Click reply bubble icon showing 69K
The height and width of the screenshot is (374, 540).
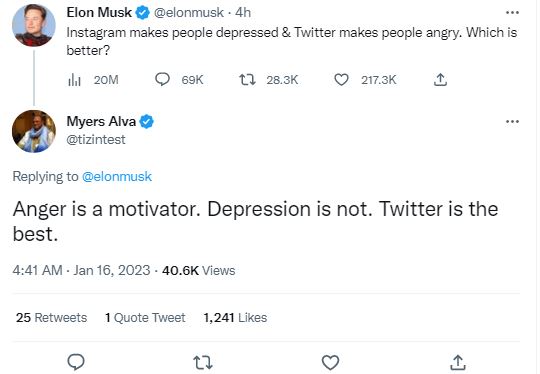[162, 80]
